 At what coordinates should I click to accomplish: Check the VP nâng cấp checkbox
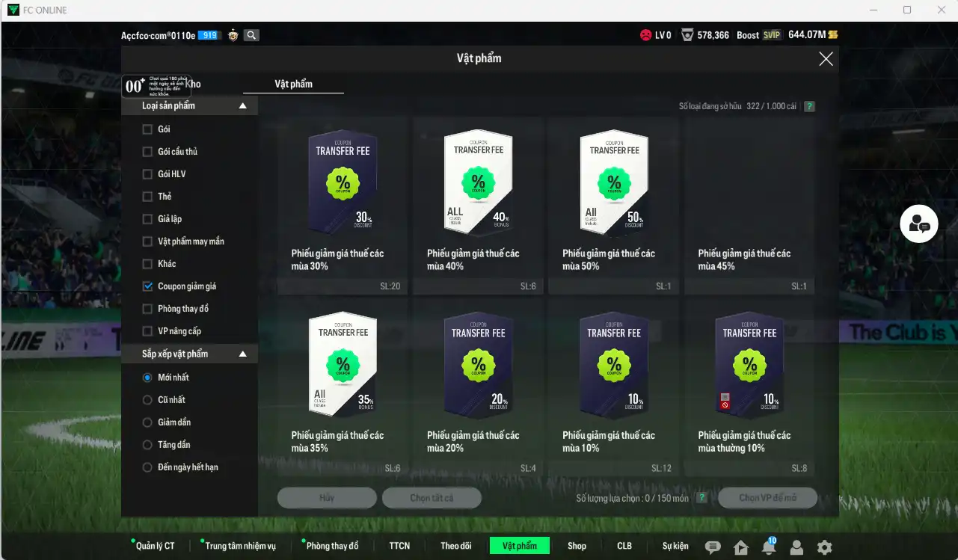147,331
